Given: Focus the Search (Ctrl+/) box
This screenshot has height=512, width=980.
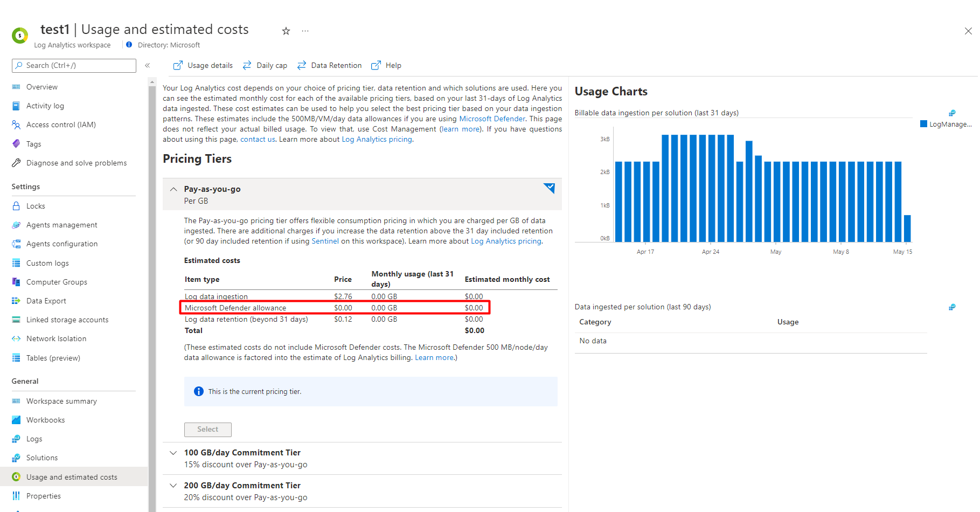Looking at the screenshot, I should [74, 65].
